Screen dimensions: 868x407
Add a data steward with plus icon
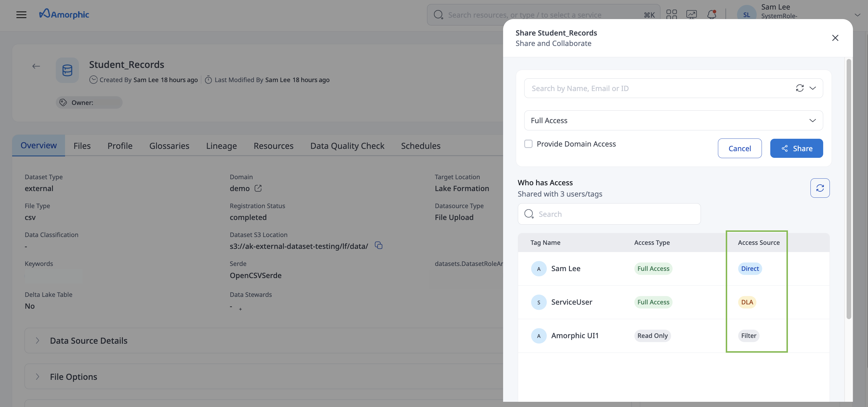[240, 309]
